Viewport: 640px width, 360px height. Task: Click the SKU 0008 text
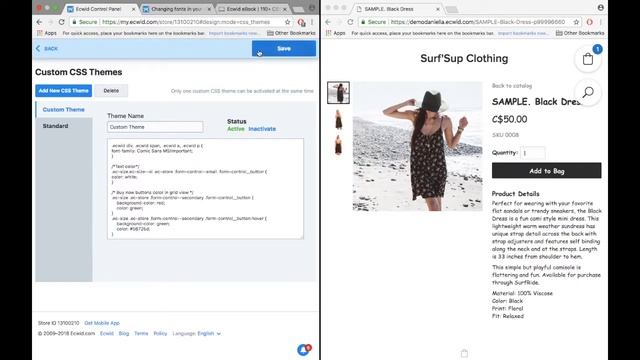pyautogui.click(x=505, y=135)
